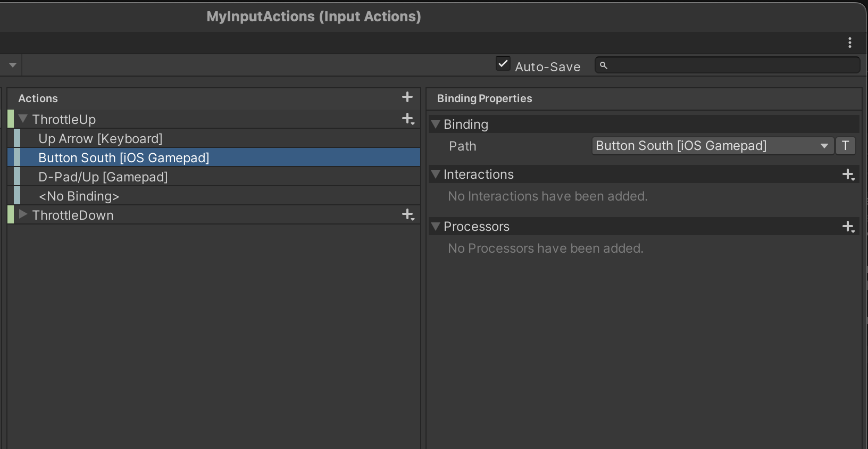Add a new processor with the plus icon
This screenshot has height=449, width=868.
coord(848,227)
